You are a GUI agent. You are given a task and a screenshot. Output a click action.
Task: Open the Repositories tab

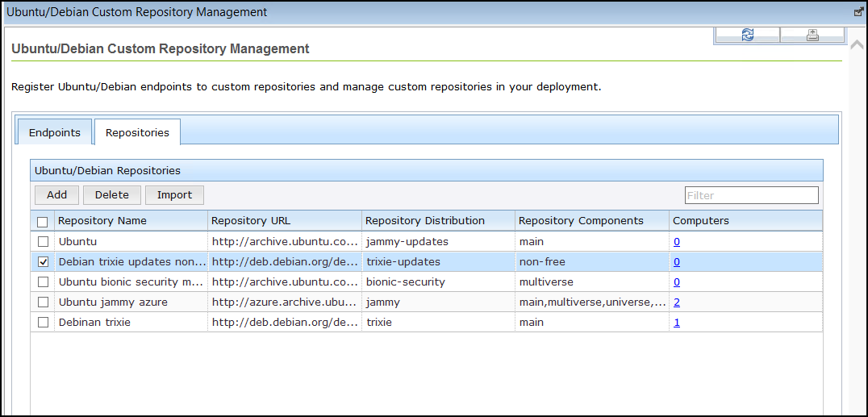137,132
